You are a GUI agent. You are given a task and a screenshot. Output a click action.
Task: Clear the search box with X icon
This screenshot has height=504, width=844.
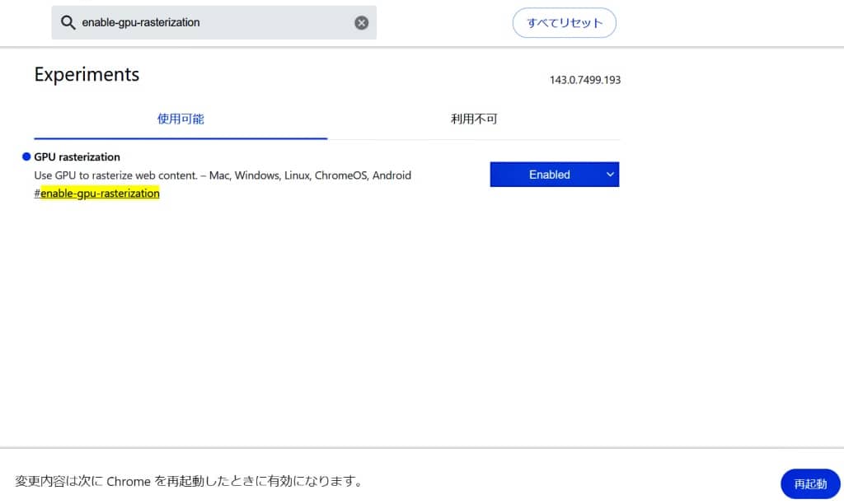[x=361, y=23]
